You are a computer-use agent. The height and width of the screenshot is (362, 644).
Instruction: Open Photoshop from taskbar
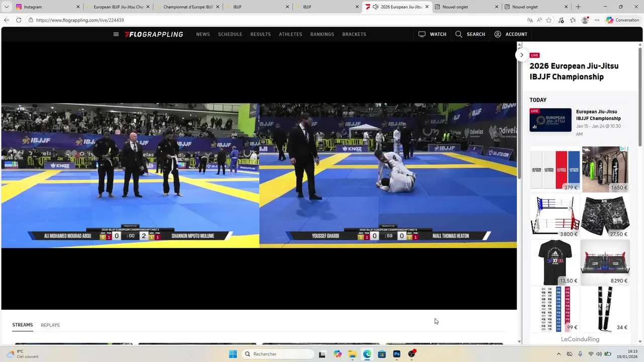(397, 354)
